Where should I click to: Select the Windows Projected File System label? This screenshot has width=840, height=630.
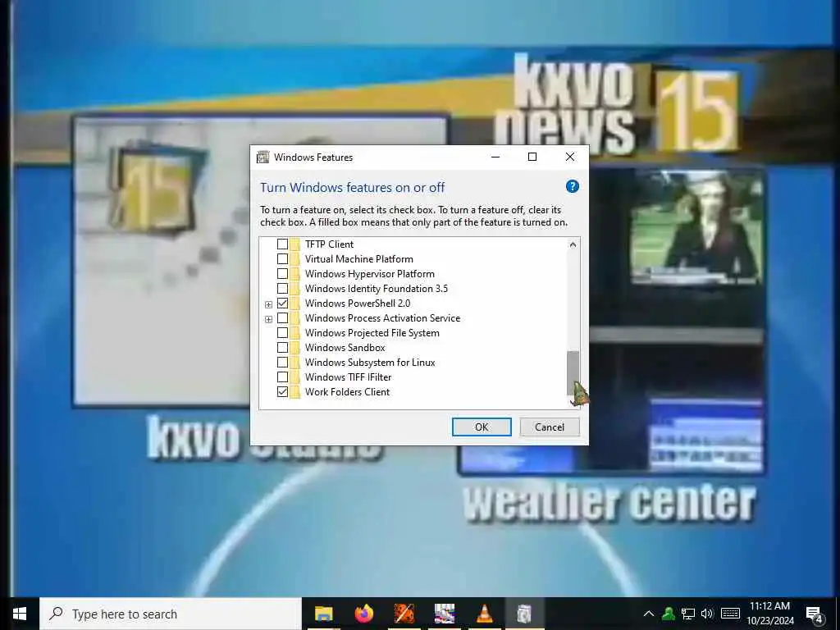372,333
